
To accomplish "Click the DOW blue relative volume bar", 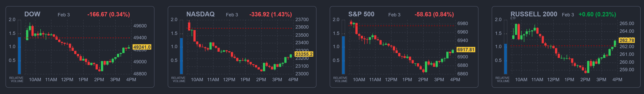I will coord(19,55).
